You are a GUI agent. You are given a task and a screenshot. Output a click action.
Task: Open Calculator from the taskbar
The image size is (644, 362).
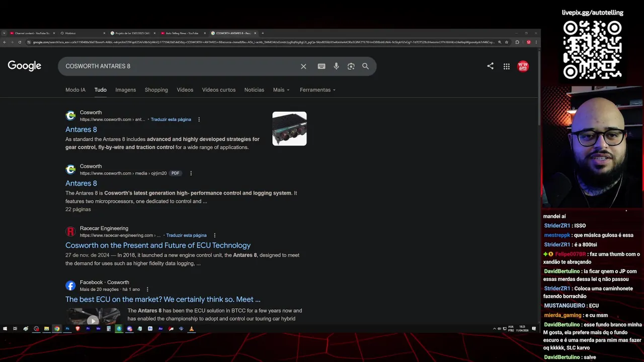point(109,329)
